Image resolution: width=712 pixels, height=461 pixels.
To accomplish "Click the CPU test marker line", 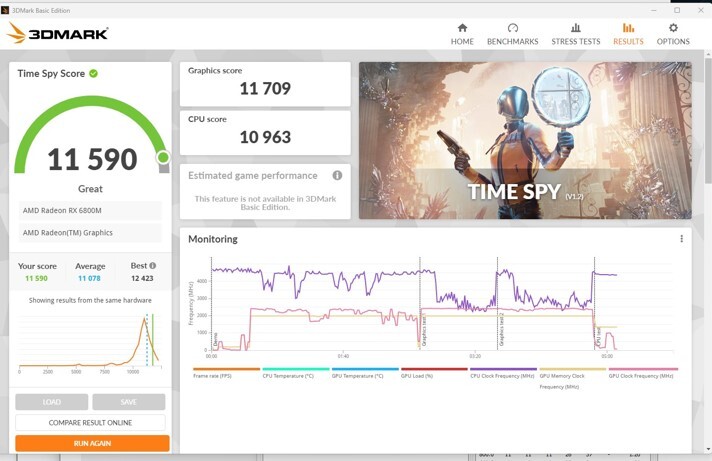I will pos(594,303).
